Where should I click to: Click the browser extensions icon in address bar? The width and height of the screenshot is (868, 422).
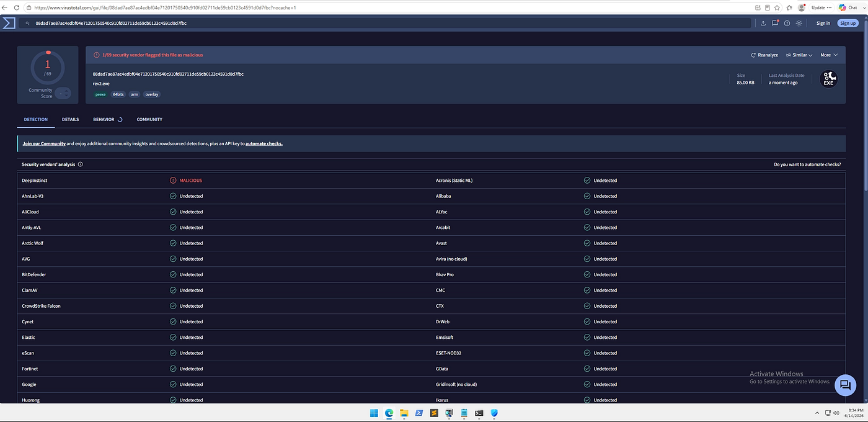tap(758, 7)
